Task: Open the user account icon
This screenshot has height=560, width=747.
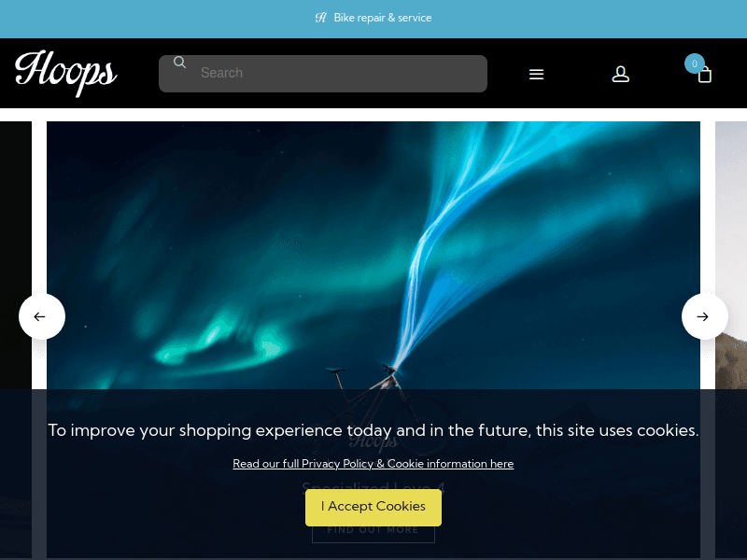Action: click(620, 75)
